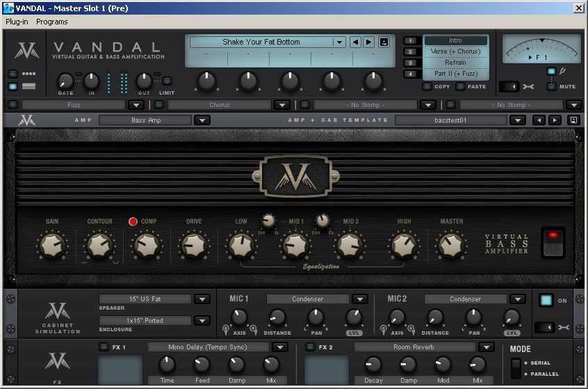This screenshot has width=588, height=389.
Task: Select the Part II (+ Fuzz) scene
Action: [x=456, y=74]
